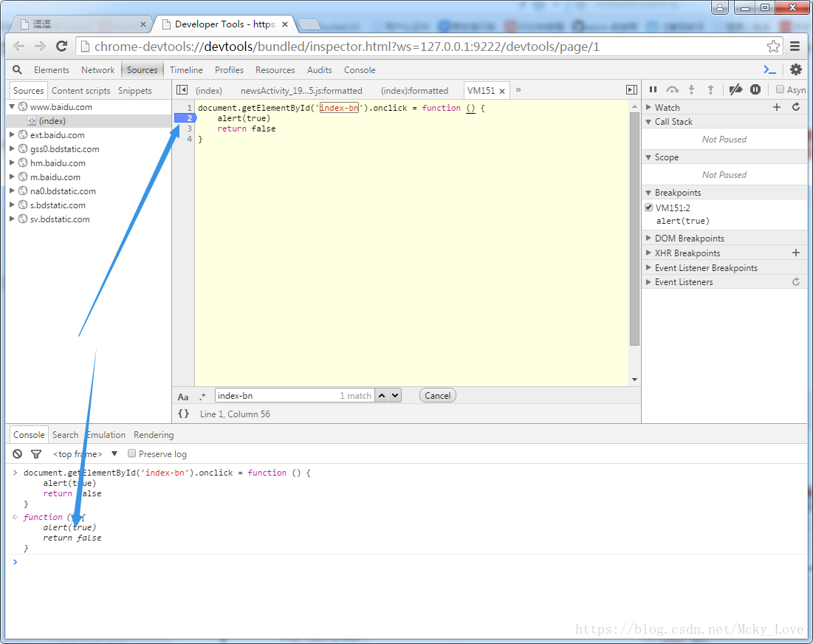Step out of current function
Image resolution: width=813 pixels, height=644 pixels.
711,89
